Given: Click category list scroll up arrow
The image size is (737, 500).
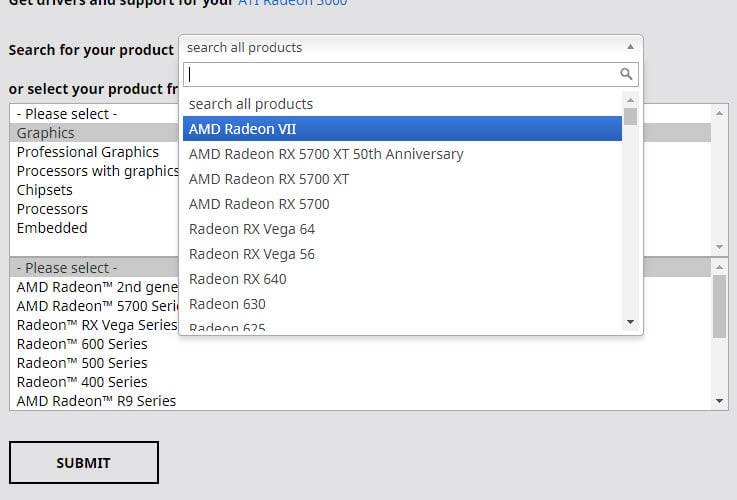Looking at the screenshot, I should pyautogui.click(x=719, y=113).
